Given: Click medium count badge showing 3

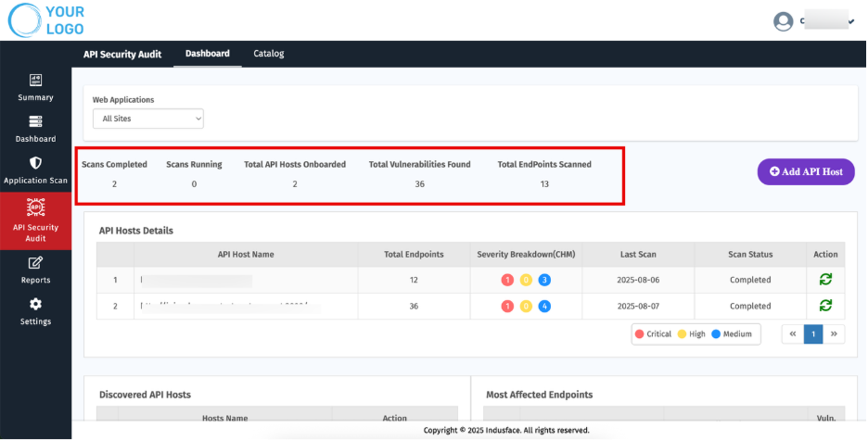Looking at the screenshot, I should click(x=544, y=281).
